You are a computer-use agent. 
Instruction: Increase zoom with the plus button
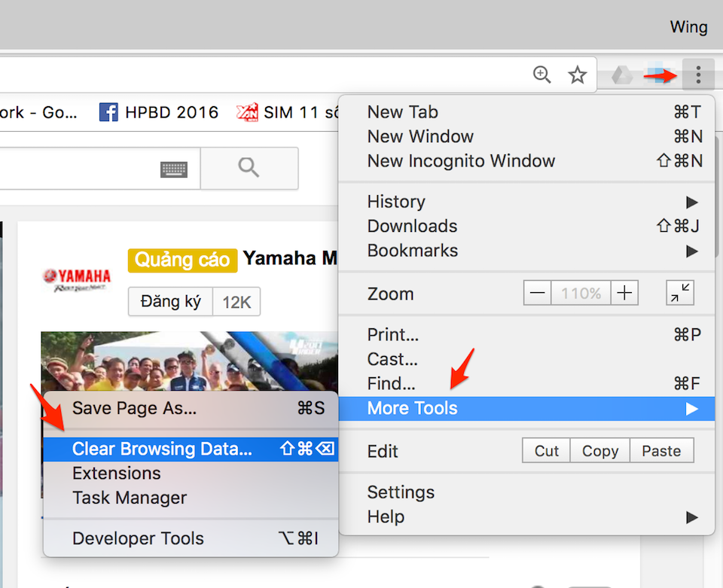click(x=624, y=294)
